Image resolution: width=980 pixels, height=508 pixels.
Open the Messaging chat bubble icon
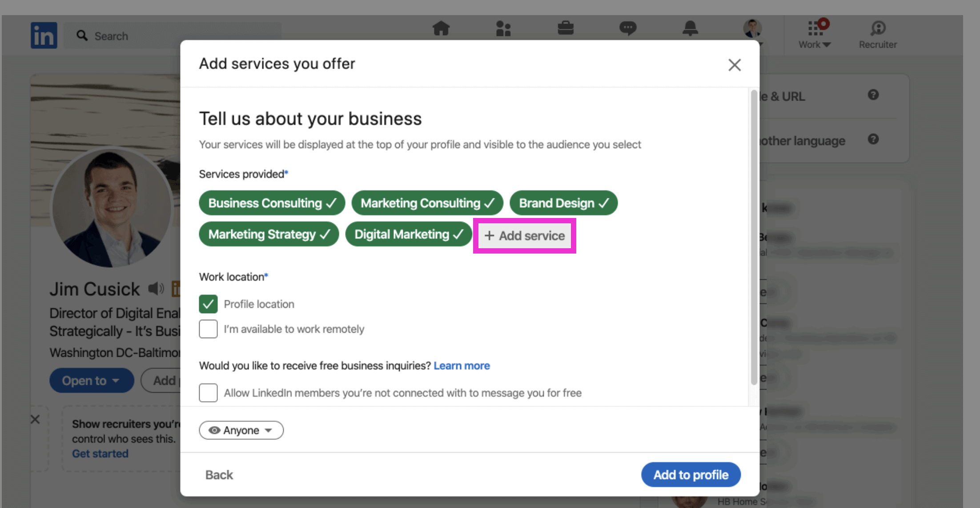pos(628,28)
